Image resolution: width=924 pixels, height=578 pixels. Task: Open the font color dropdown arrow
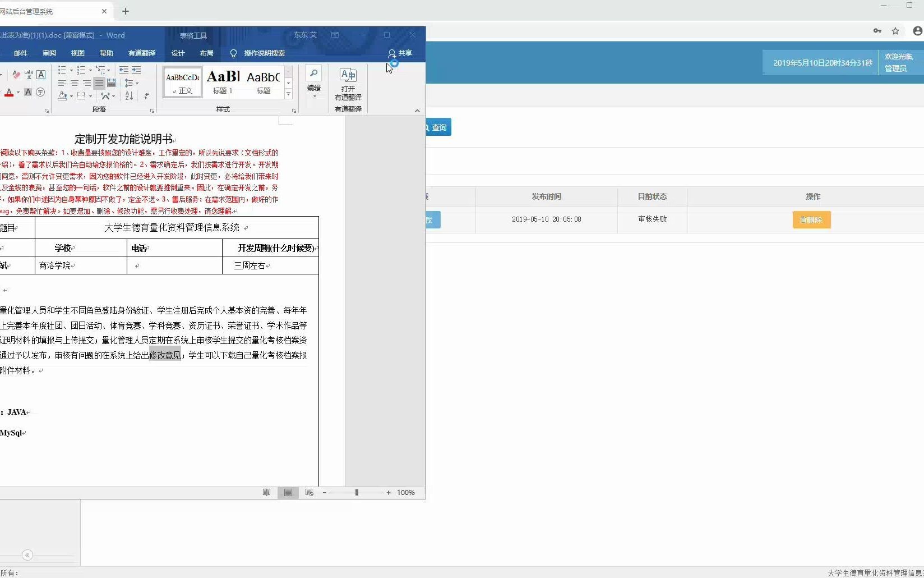[18, 93]
